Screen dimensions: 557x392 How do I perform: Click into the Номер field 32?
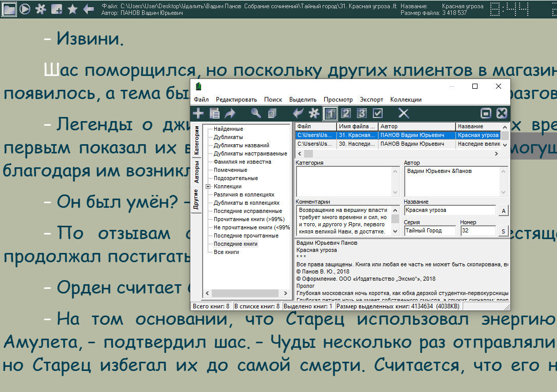(478, 231)
